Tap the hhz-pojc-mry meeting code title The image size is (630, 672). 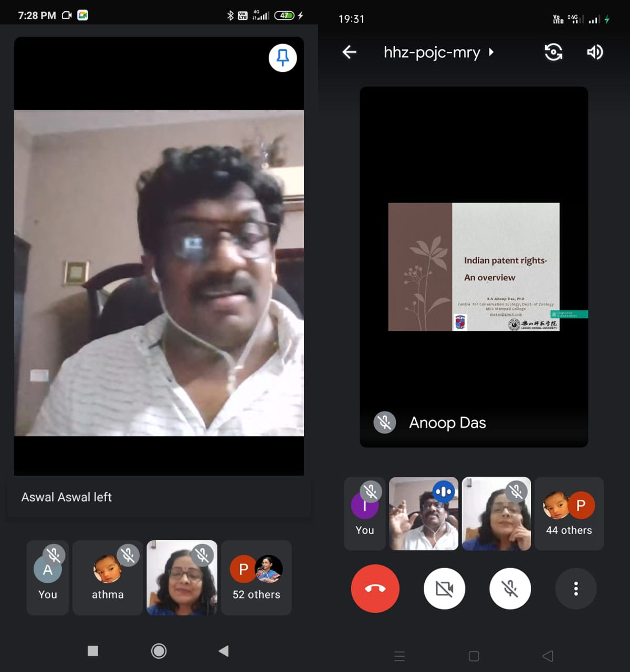click(432, 52)
